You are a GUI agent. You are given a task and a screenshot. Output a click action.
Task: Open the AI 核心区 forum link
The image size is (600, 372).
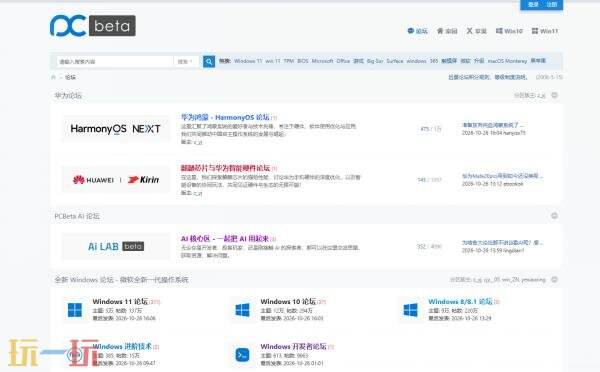[225, 238]
